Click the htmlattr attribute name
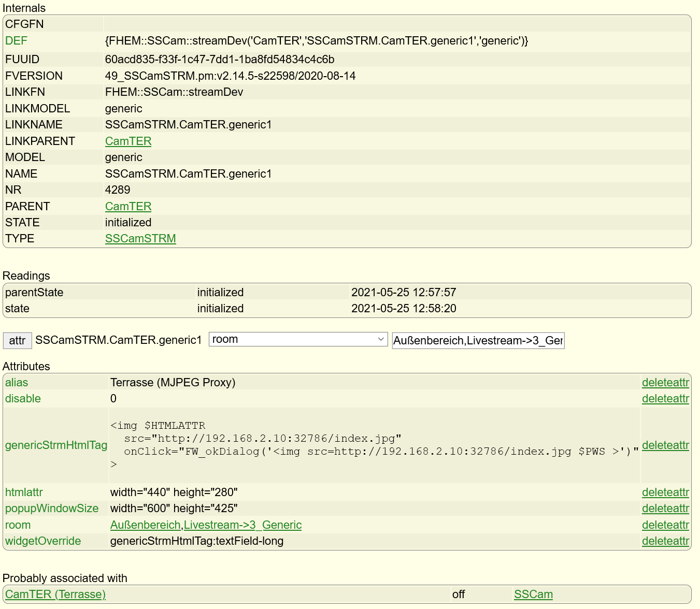The height and width of the screenshot is (609, 700). [24, 492]
